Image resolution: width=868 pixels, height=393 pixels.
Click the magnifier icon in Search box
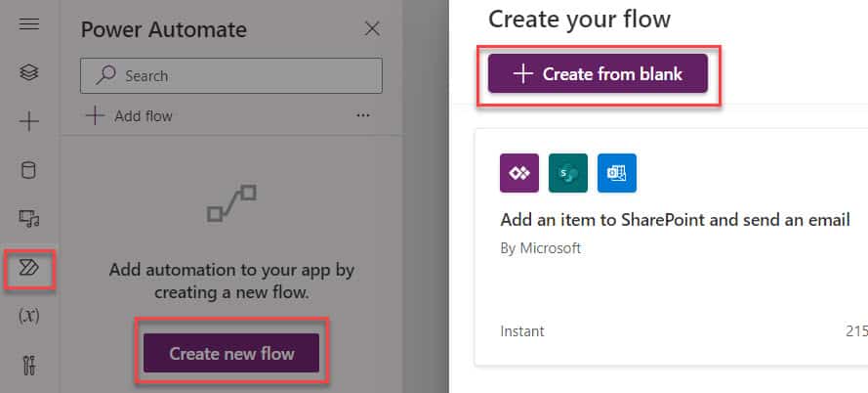pyautogui.click(x=105, y=75)
